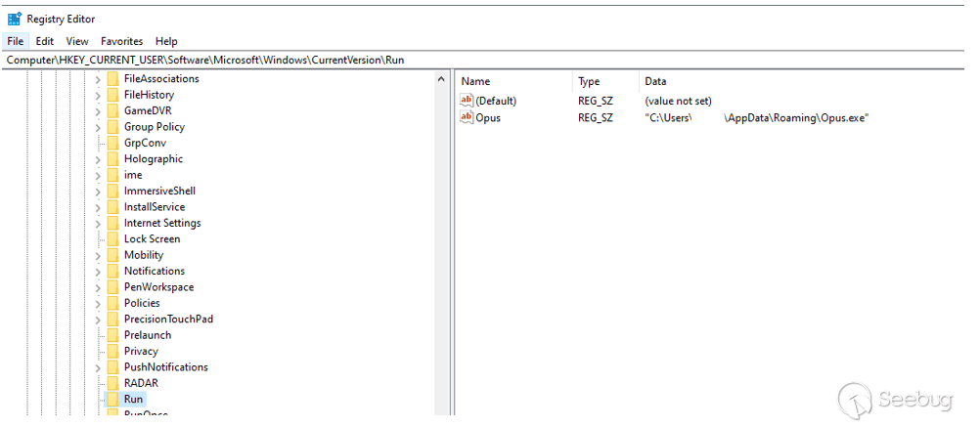Screen dimensions: 980x427
Task: Click the PenWorkspace folder icon
Action: (112, 287)
